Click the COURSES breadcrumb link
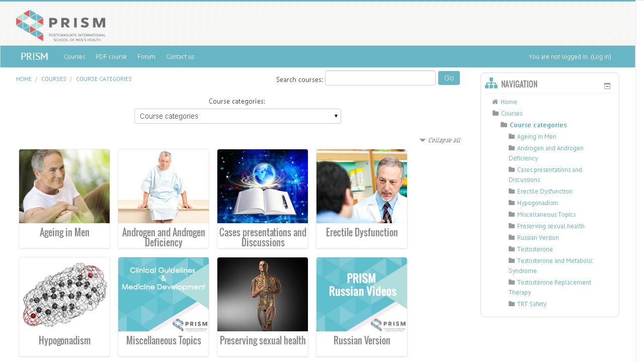This screenshot has height=362, width=644. [x=54, y=79]
